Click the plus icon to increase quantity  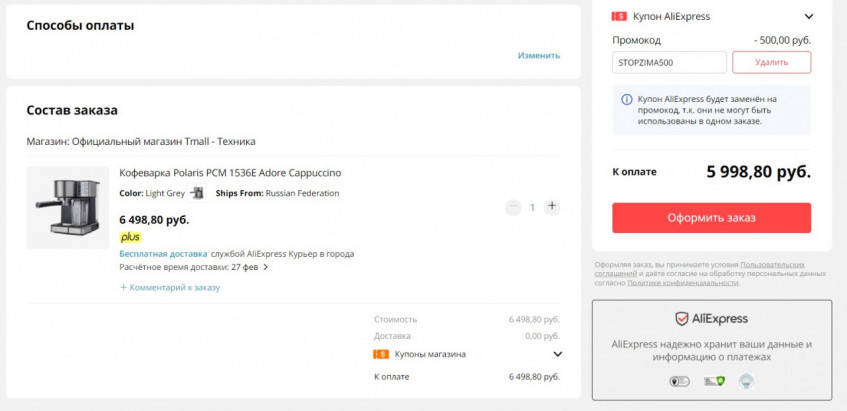(x=552, y=207)
